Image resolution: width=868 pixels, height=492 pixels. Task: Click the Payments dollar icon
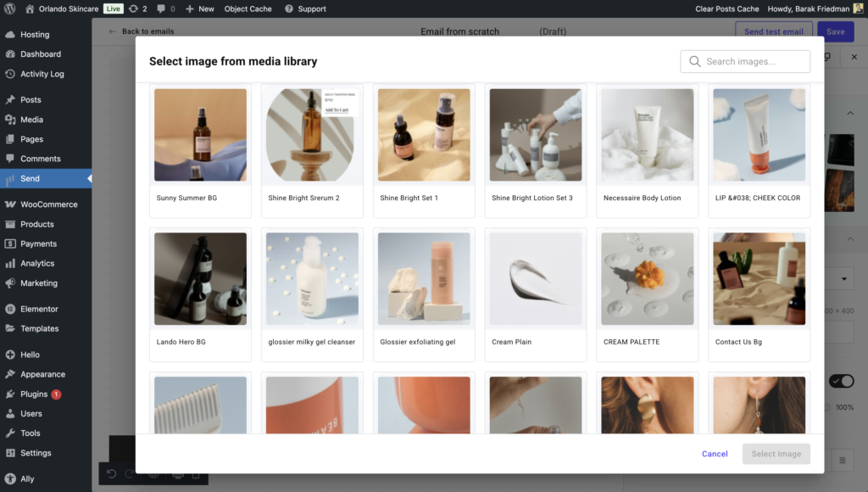click(x=10, y=243)
